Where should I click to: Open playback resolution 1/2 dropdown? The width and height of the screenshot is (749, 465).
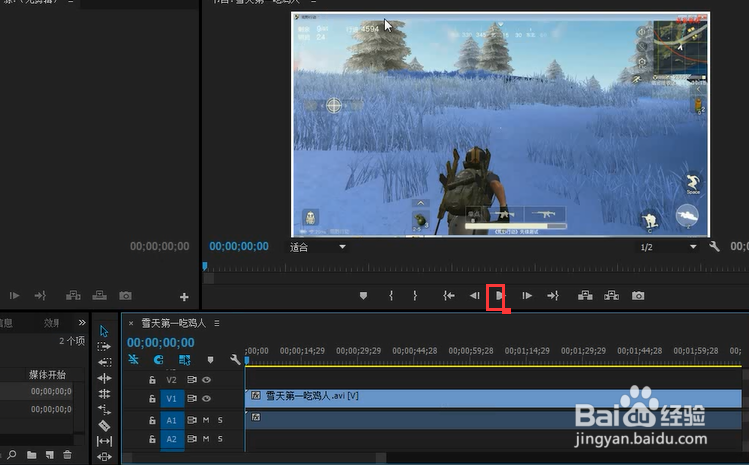(667, 247)
